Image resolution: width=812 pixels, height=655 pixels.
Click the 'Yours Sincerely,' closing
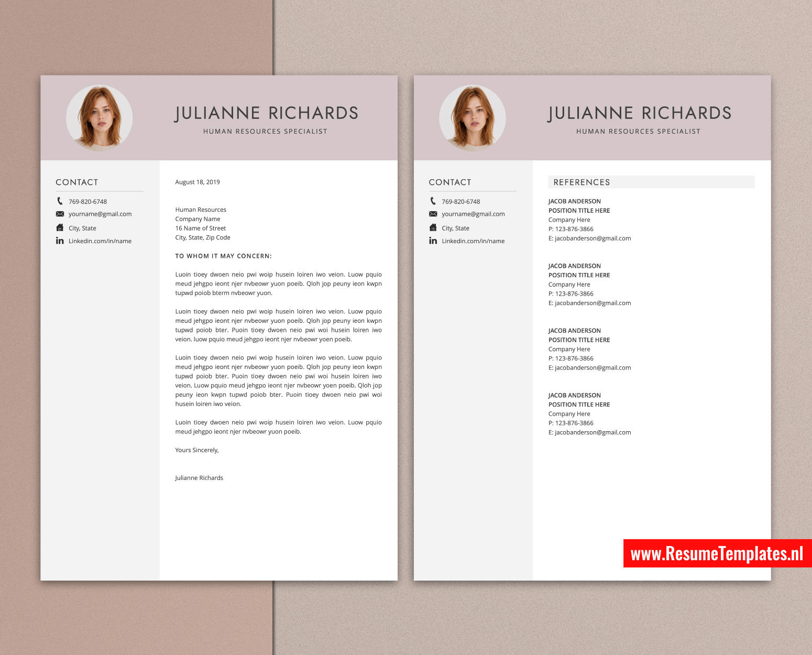point(197,450)
